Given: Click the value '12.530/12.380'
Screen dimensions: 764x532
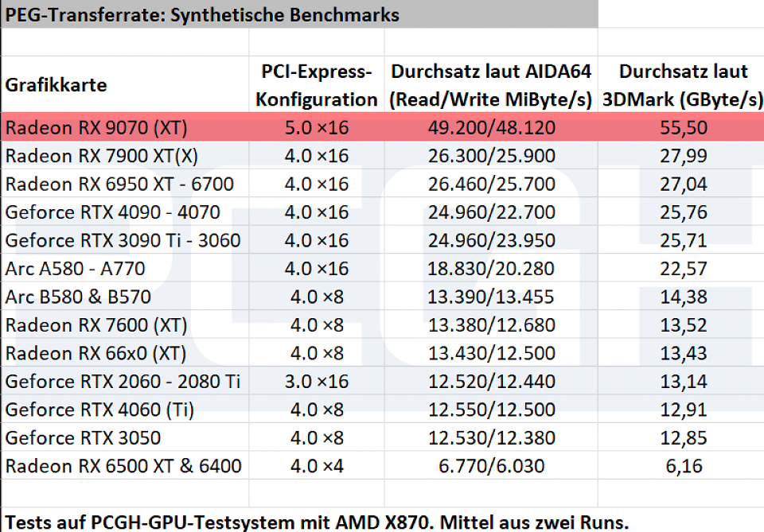Looking at the screenshot, I should pyautogui.click(x=491, y=438).
